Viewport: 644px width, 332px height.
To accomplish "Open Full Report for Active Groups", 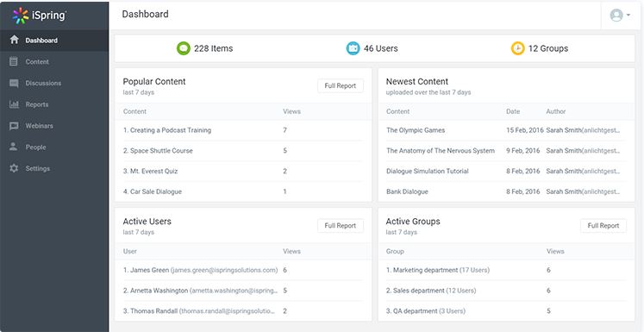I will 603,226.
